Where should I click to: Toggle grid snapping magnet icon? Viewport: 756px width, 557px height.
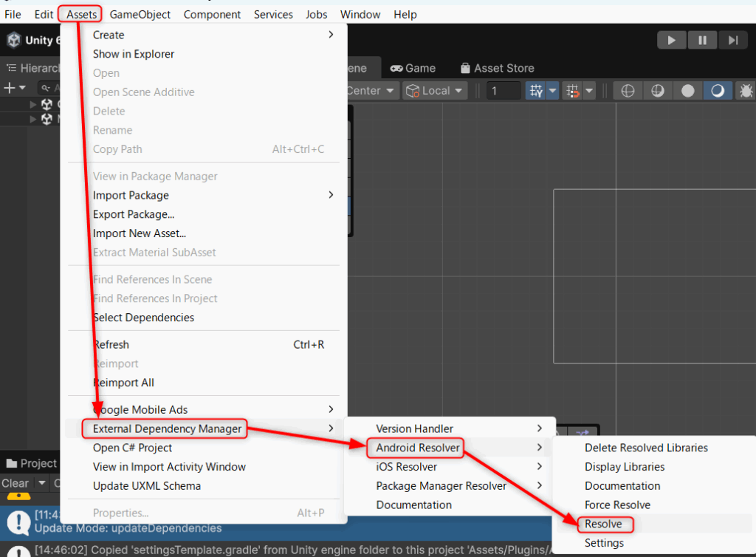[x=572, y=91]
